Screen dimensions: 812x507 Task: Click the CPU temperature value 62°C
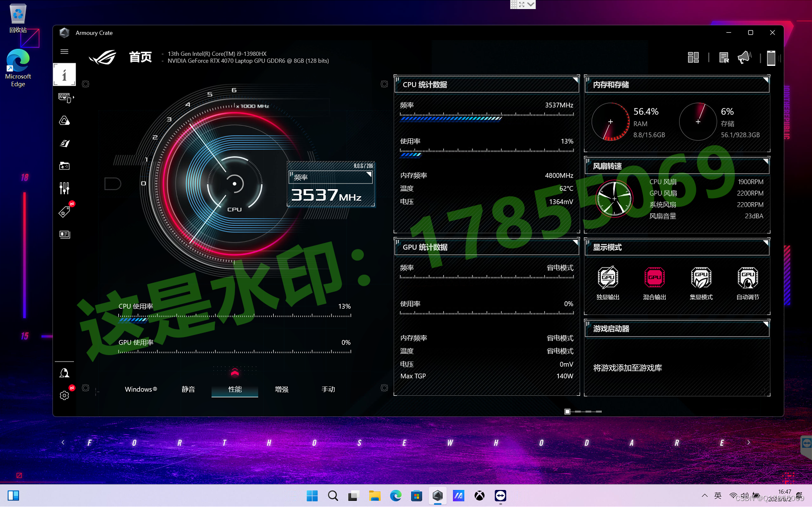click(x=566, y=189)
